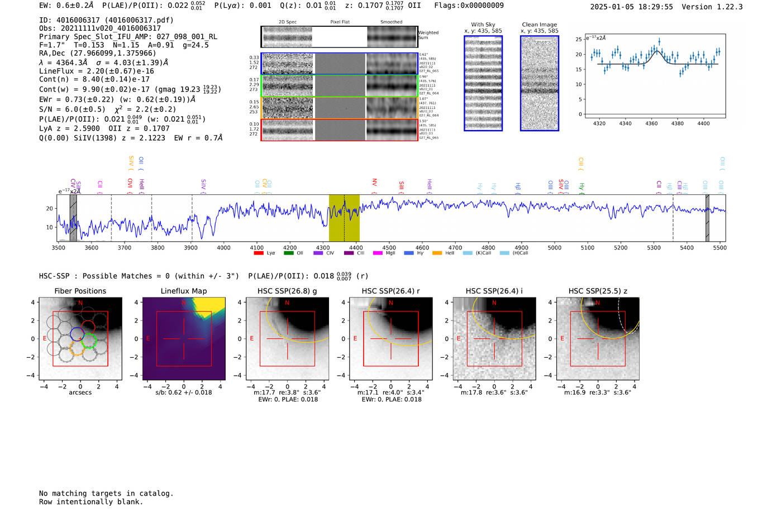
Task: Select the orange-bordered 2D fiber spectrum row
Action: coord(340,108)
